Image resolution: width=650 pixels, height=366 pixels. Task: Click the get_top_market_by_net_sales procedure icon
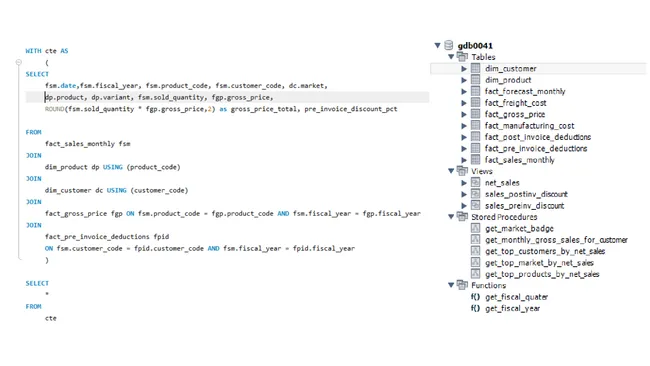point(475,262)
